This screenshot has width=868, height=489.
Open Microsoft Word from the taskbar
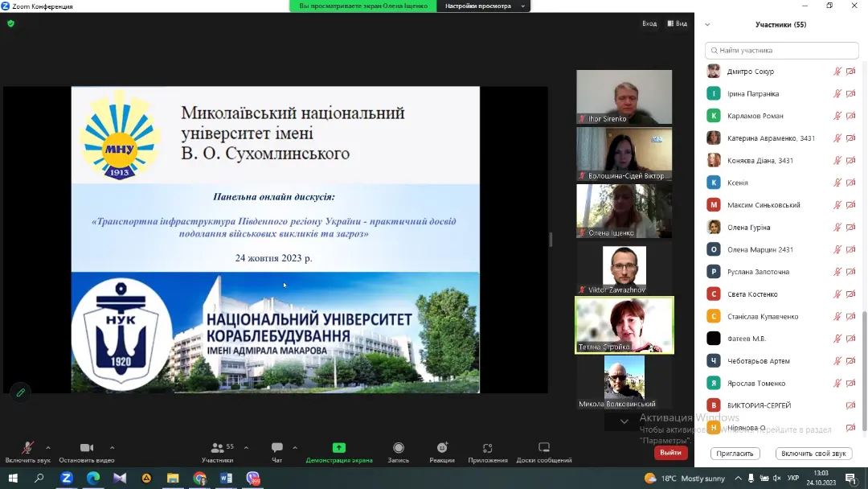pos(226,479)
